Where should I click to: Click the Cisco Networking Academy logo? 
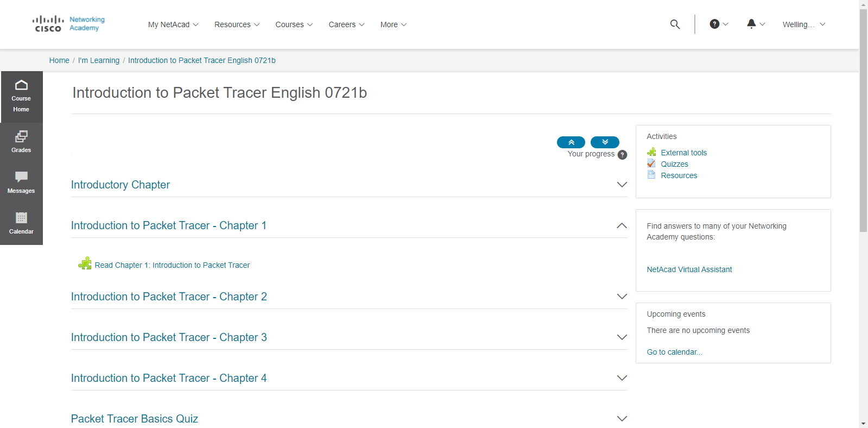68,24
